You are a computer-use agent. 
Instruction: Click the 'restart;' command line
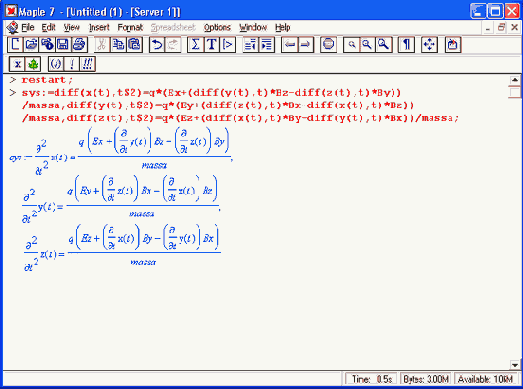(47, 80)
